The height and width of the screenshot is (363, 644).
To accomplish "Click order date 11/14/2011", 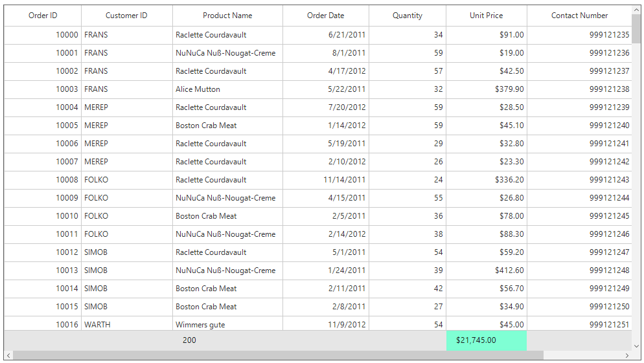I will [326, 180].
